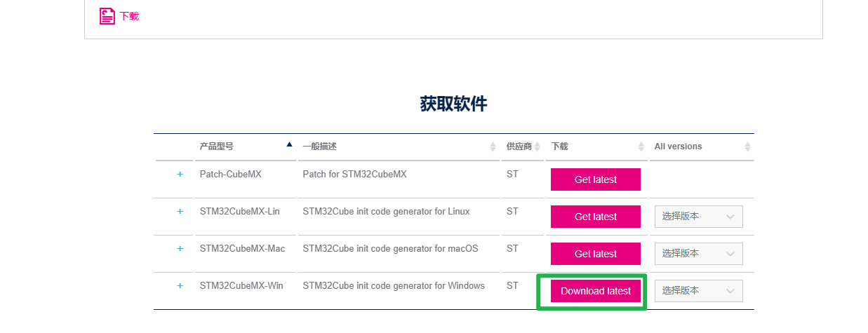Sort All versions column sort icon
Viewport: 868px width, 333px height.
coord(747,147)
